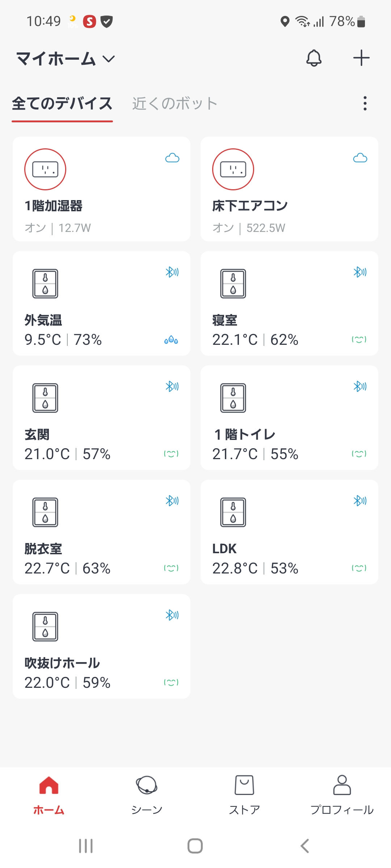The width and height of the screenshot is (391, 868).
Task: Toggle the 1階加湿器 plug power icon
Action: coord(45,169)
